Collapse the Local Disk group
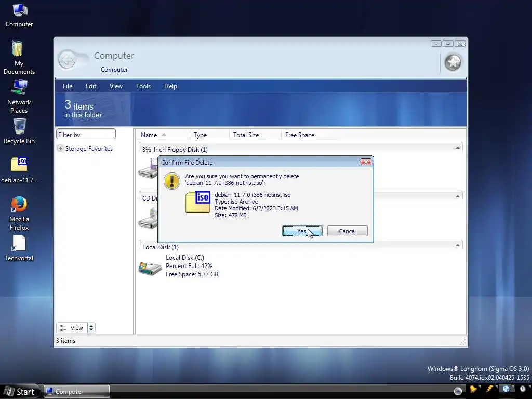 (458, 246)
